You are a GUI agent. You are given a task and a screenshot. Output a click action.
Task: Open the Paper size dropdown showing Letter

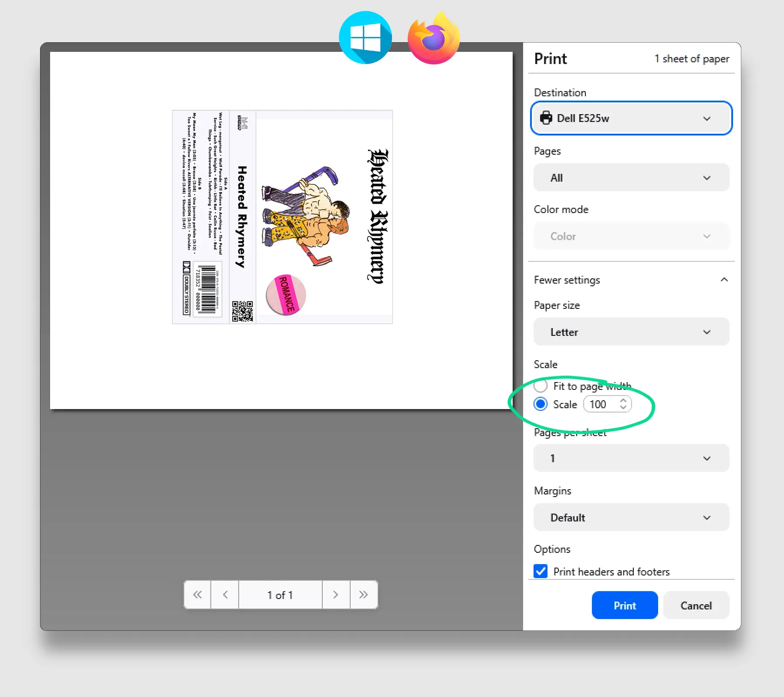pyautogui.click(x=631, y=332)
